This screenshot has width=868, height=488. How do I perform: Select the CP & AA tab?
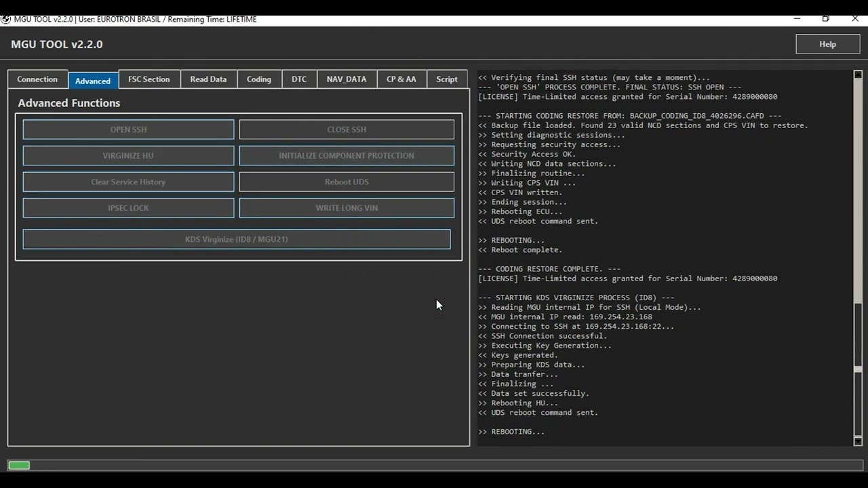click(x=401, y=79)
